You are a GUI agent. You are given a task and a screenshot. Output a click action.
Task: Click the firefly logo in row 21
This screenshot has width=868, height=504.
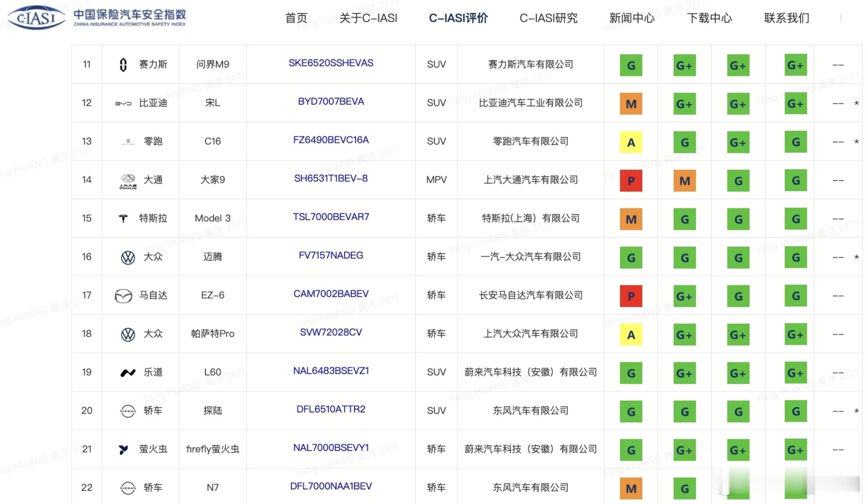click(123, 450)
